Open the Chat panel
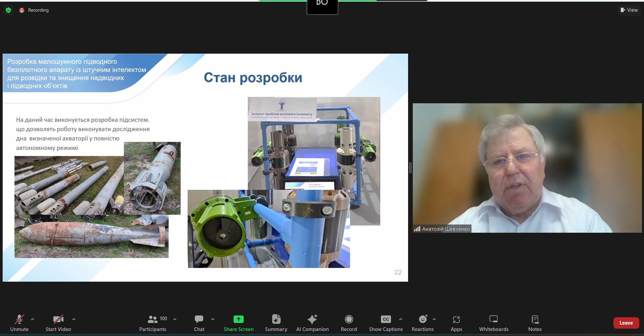Screen dimensions: 644x336 pyautogui.click(x=199, y=323)
